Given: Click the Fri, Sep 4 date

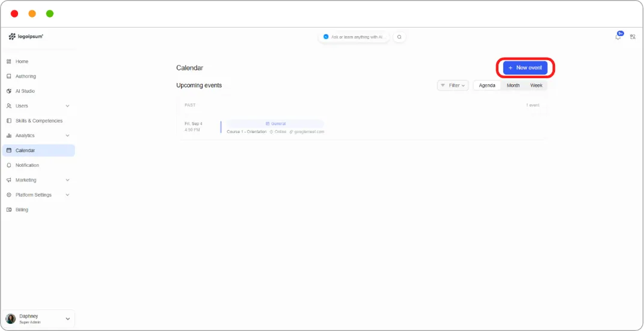Looking at the screenshot, I should coord(194,123).
